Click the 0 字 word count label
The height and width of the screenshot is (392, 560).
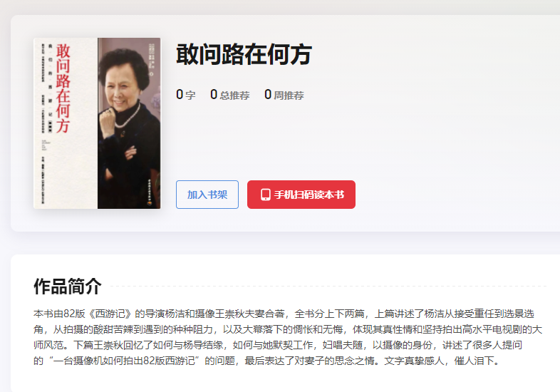pos(186,95)
